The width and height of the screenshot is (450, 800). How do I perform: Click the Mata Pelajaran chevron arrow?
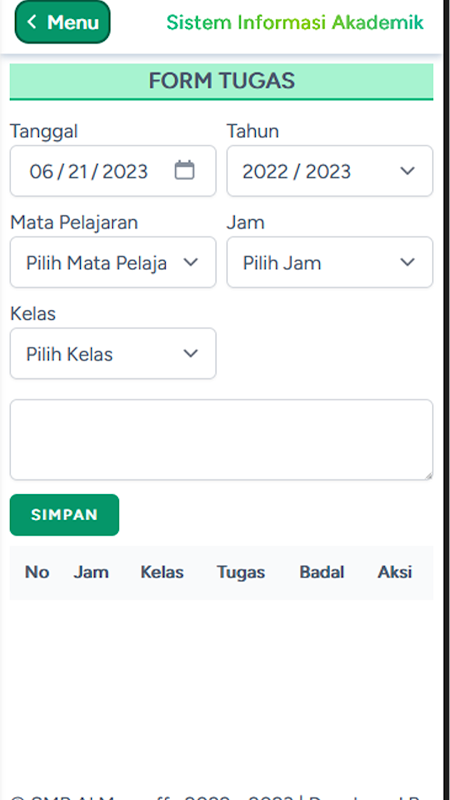tap(190, 262)
